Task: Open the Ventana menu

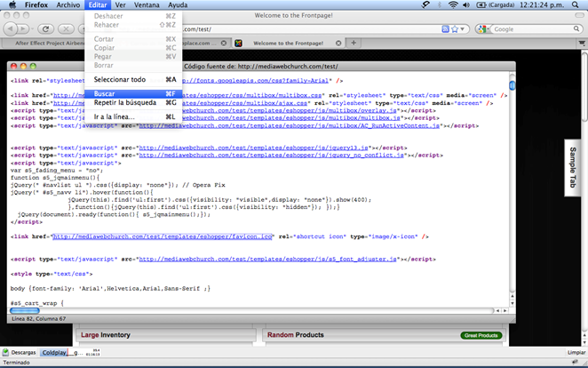Action: point(147,5)
